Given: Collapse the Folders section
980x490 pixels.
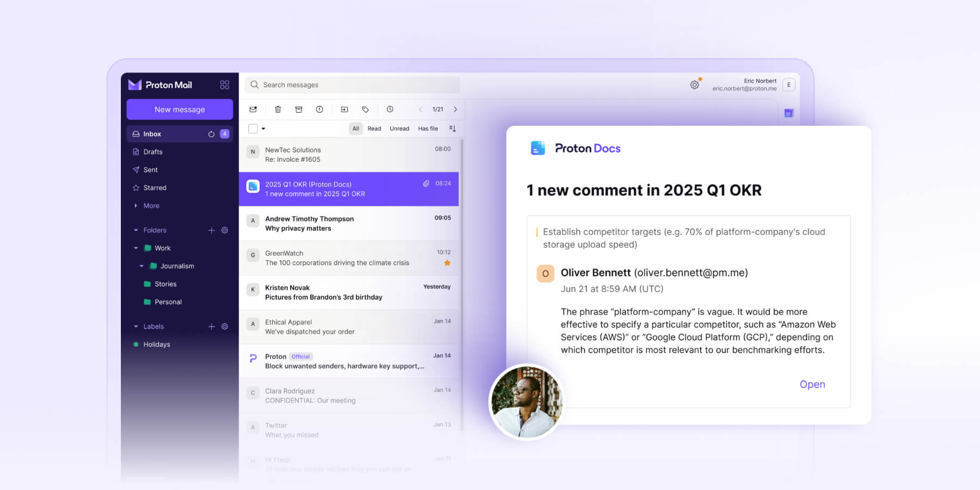Looking at the screenshot, I should (x=136, y=230).
